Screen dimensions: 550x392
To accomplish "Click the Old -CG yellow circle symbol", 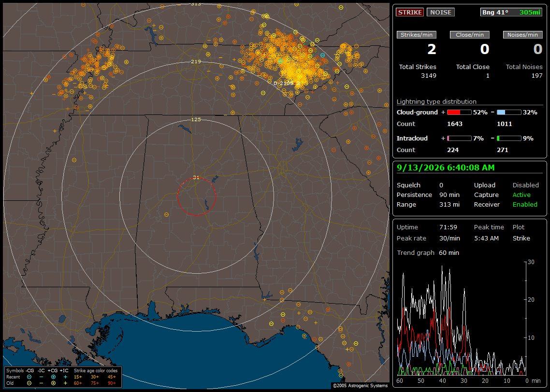I will [x=29, y=383].
